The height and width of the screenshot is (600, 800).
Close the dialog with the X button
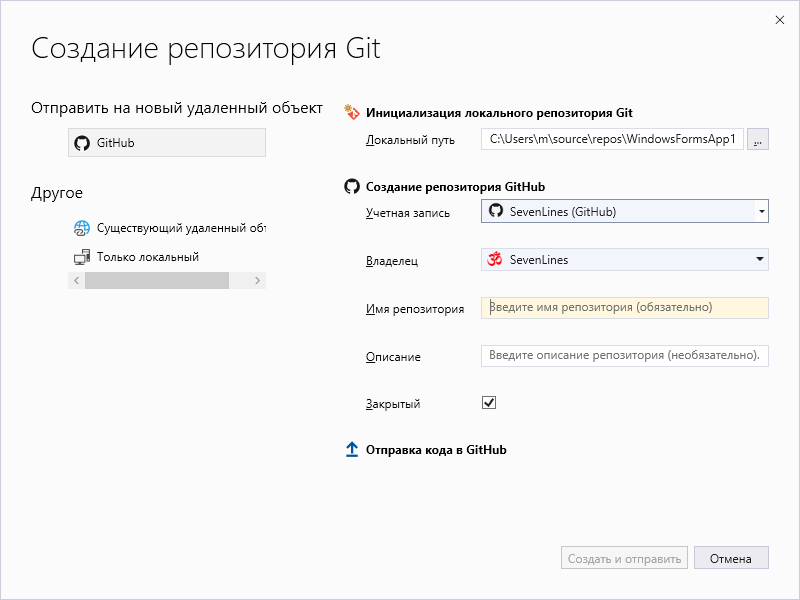(x=780, y=20)
